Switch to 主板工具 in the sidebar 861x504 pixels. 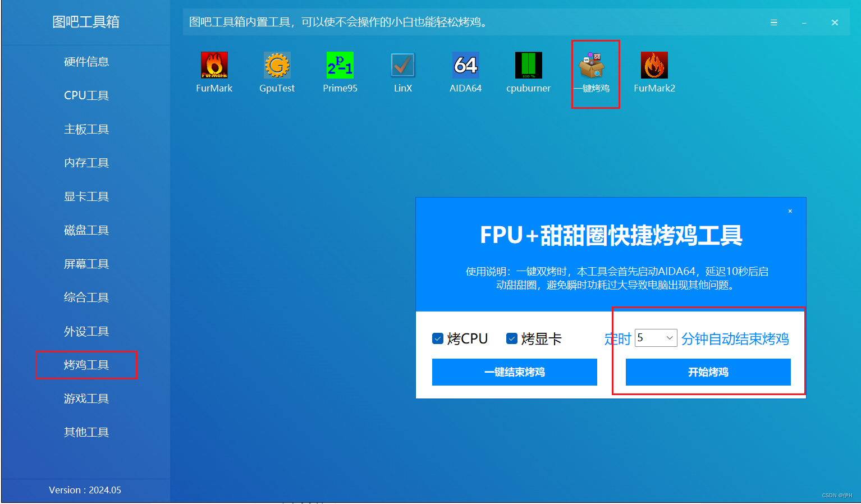point(86,129)
